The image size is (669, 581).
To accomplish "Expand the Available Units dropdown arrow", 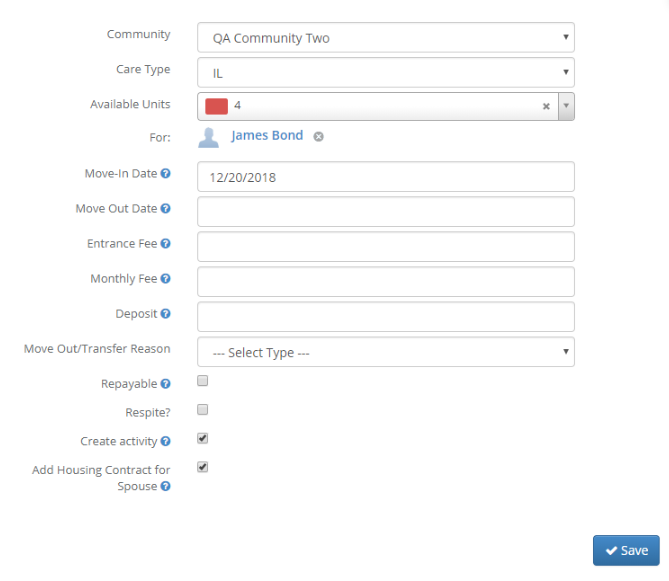I will pyautogui.click(x=566, y=106).
